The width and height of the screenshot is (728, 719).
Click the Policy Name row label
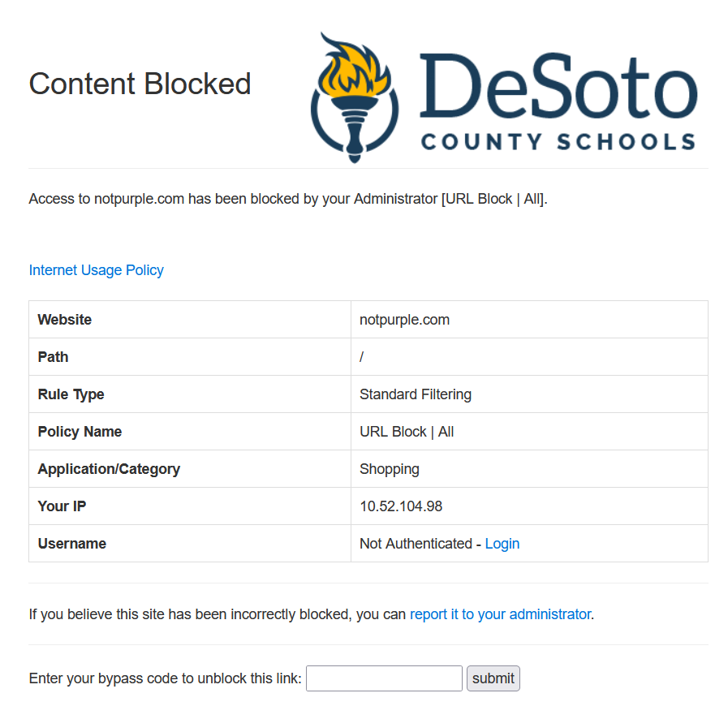click(x=80, y=432)
